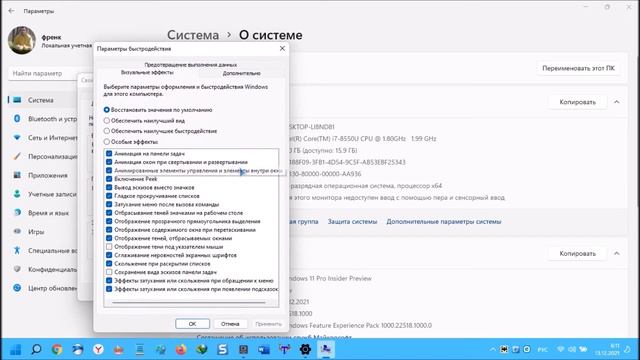Image resolution: width=640 pixels, height=360 pixels.
Task: Open Центр обновления Windows in sidebar
Action: coord(43,288)
